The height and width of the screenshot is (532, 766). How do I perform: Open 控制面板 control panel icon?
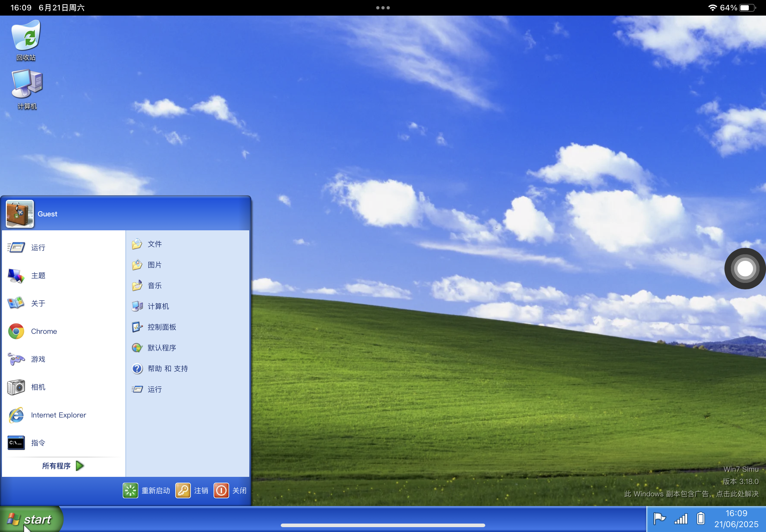pos(137,327)
